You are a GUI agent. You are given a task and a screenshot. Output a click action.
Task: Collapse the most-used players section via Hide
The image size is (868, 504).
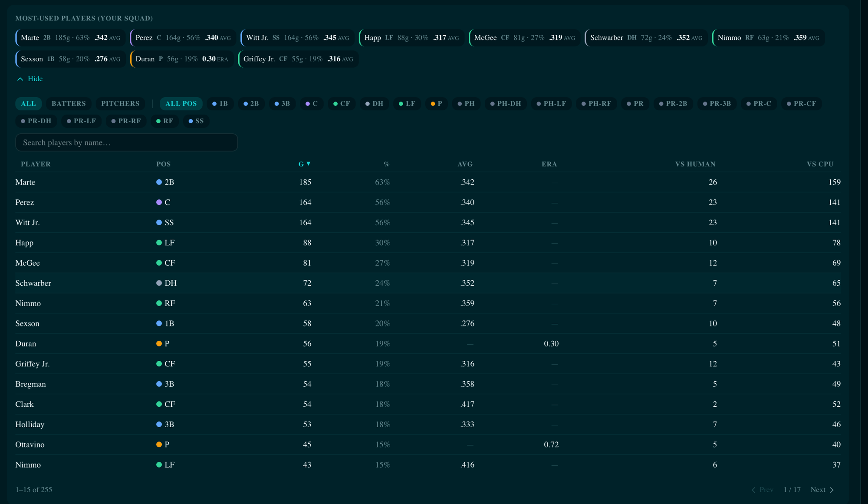[x=30, y=79]
